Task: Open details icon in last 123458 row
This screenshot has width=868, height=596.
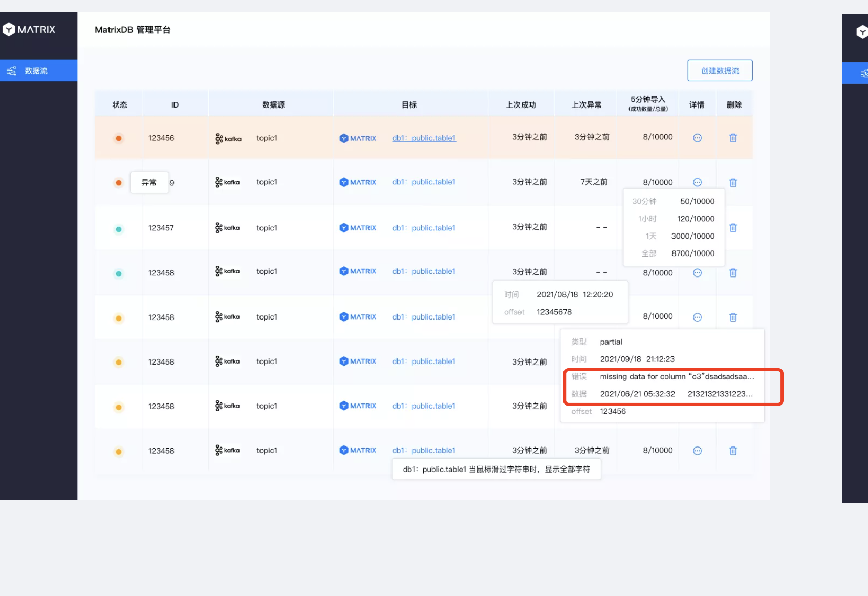Action: point(697,451)
